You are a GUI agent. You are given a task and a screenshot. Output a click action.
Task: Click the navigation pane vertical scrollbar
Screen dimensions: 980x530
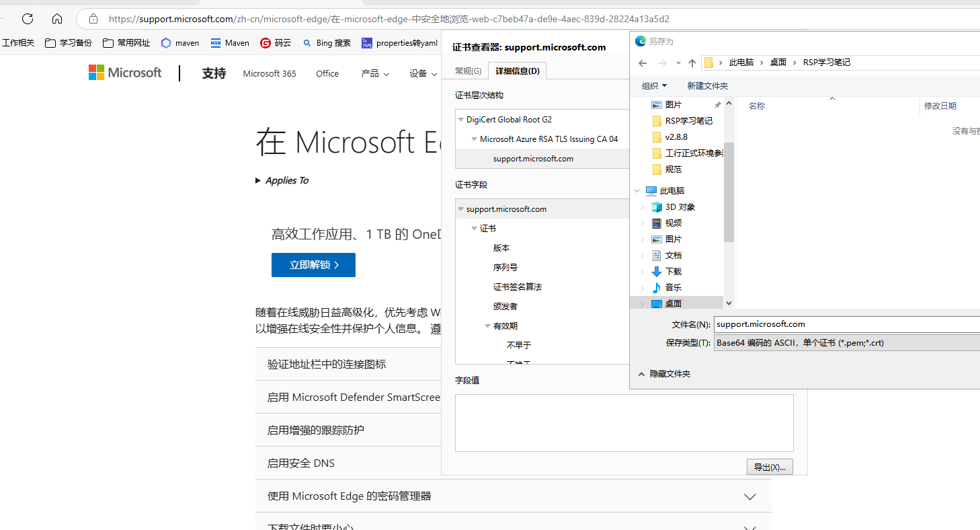point(729,202)
